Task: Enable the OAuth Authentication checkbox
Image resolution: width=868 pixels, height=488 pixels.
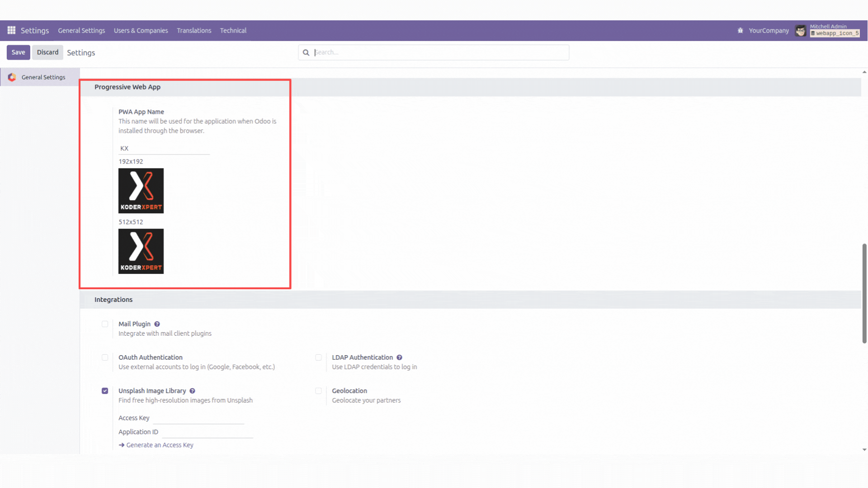Action: [x=105, y=357]
